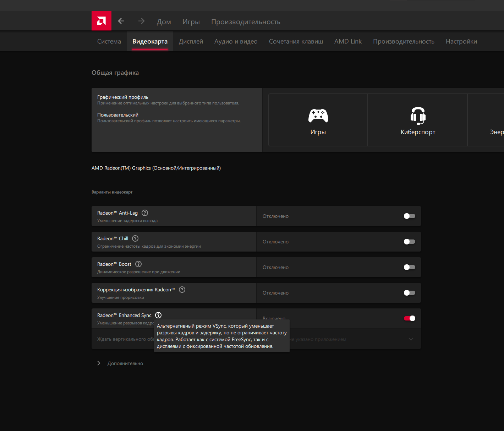Screen dimensions: 504x431
Task: Expand the Дополнительно section
Action: 120,363
